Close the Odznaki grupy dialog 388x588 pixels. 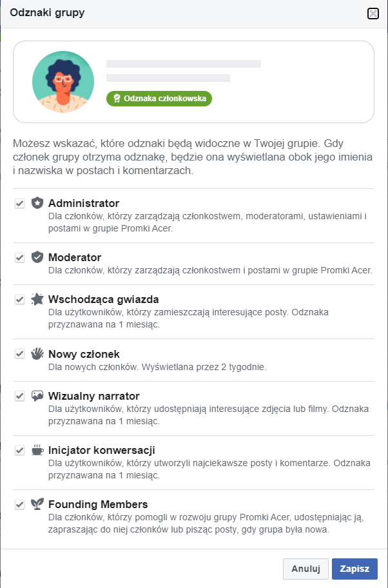click(x=373, y=14)
